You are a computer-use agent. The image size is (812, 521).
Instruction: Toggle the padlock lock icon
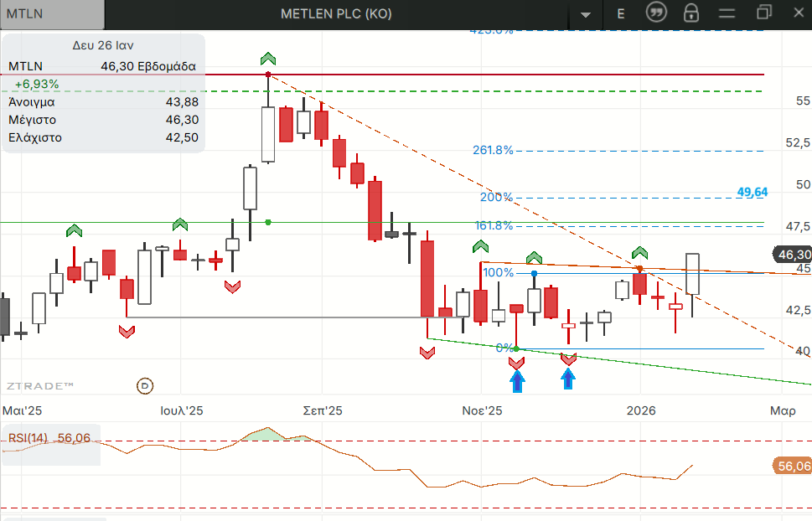coord(690,13)
